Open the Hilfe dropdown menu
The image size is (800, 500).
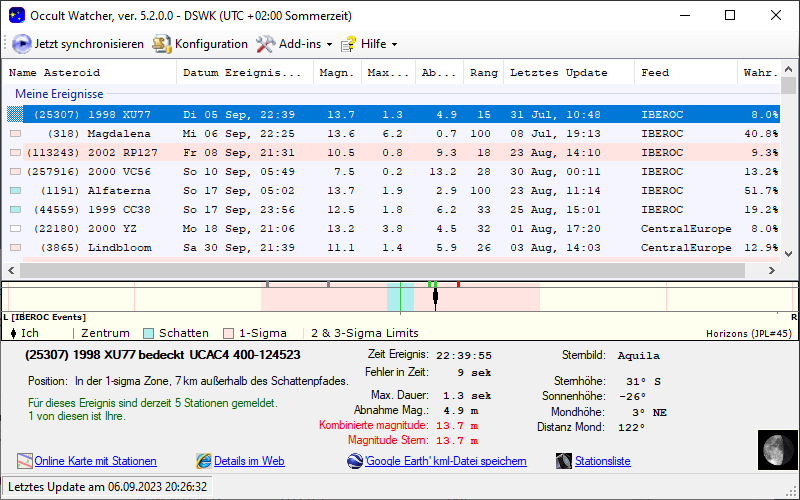coord(369,44)
